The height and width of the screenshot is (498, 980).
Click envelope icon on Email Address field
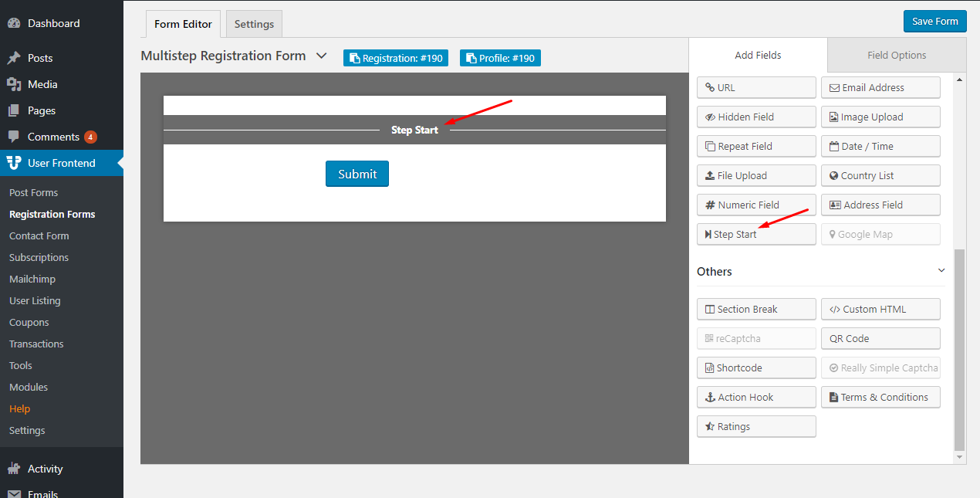834,88
